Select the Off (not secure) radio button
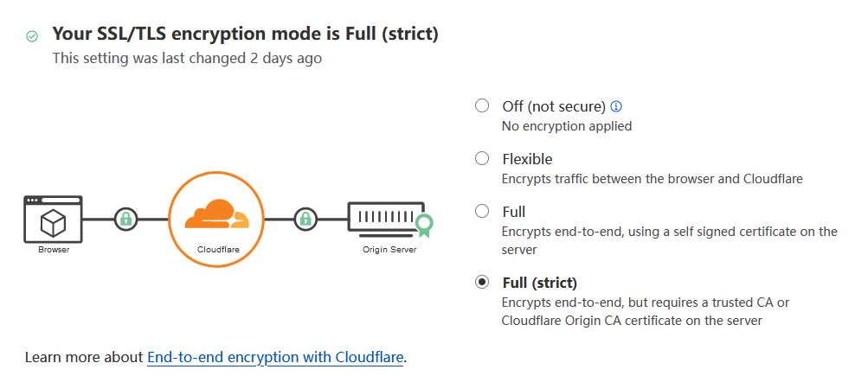 (482, 106)
